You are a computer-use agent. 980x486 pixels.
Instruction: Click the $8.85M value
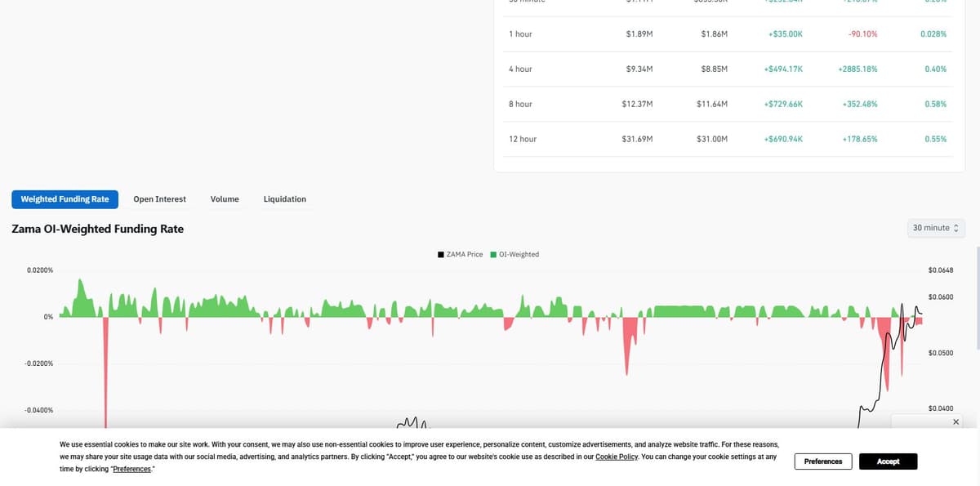click(715, 69)
